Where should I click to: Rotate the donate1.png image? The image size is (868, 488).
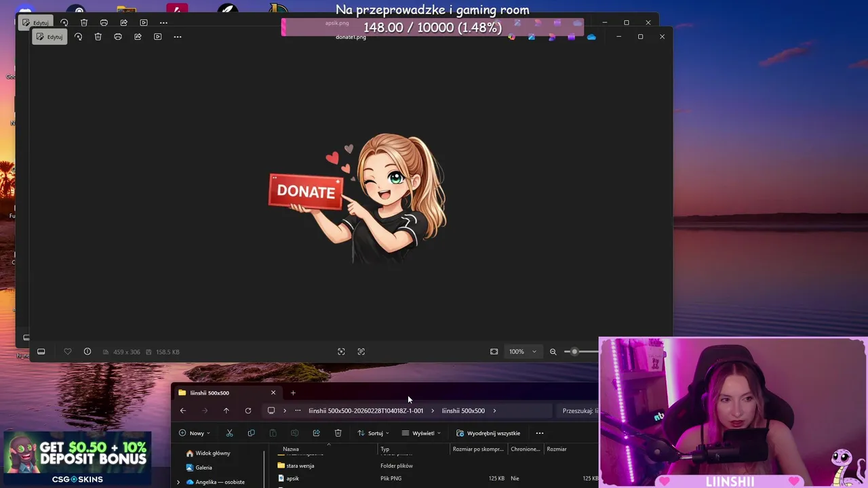78,37
